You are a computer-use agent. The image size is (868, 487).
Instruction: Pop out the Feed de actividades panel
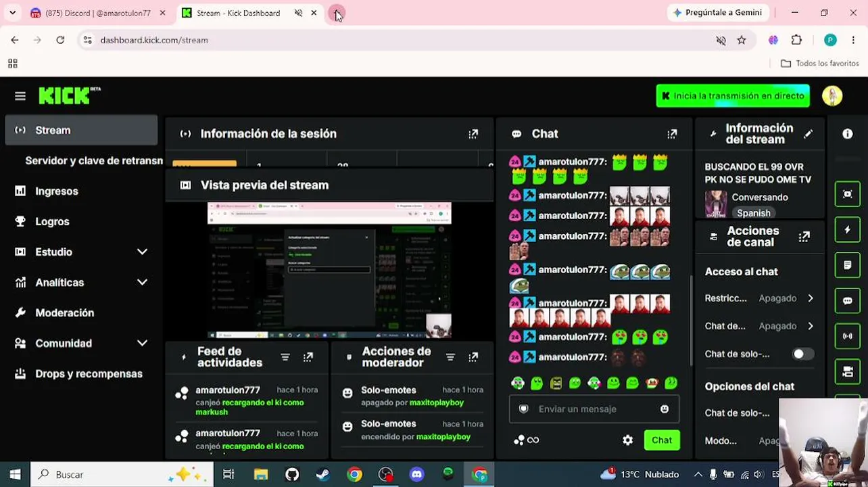click(x=308, y=357)
